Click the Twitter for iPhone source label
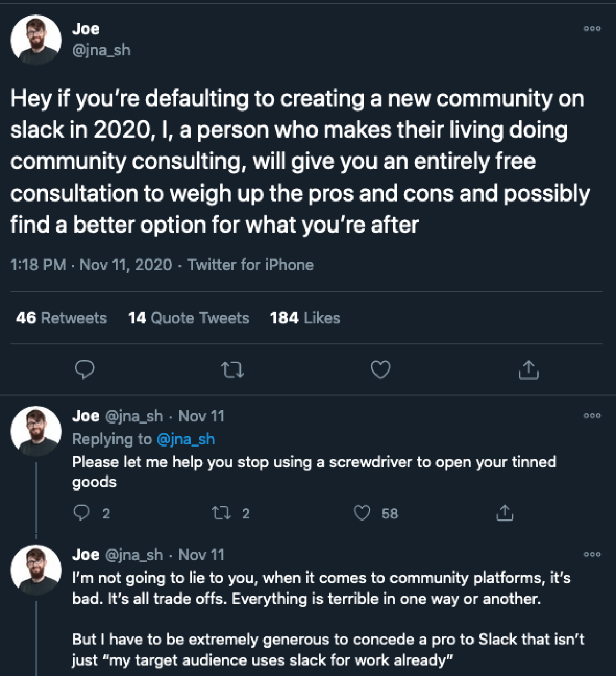616x676 pixels. [x=250, y=265]
